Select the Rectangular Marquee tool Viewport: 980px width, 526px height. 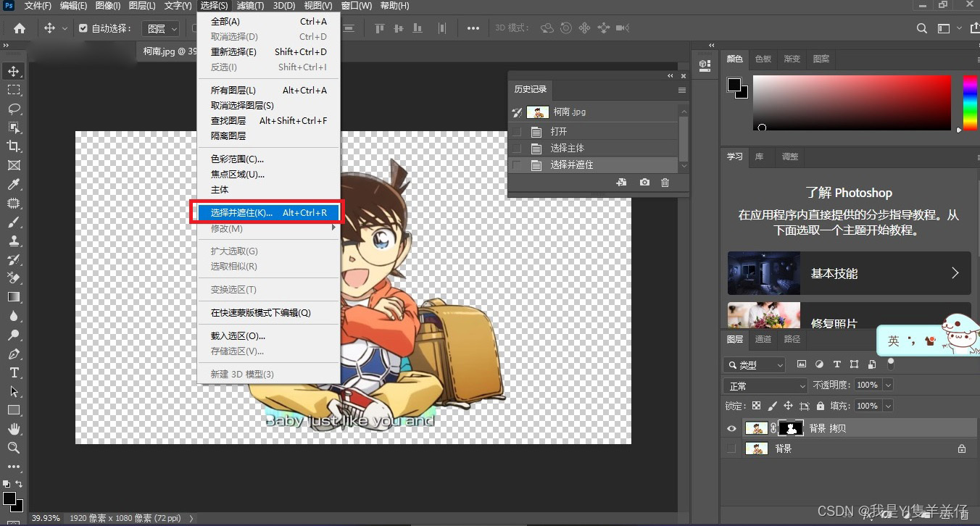(x=14, y=90)
